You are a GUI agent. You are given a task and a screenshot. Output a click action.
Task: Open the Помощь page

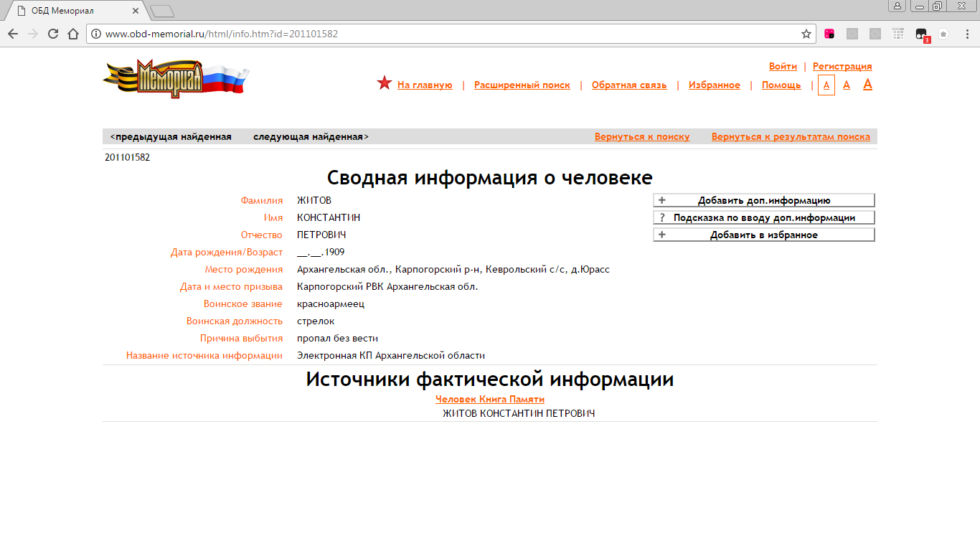pos(781,85)
